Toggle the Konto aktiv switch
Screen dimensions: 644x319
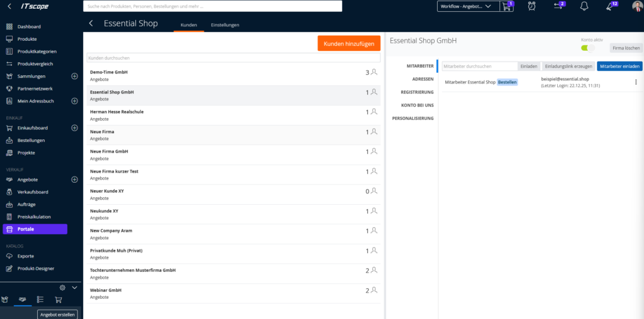(587, 48)
